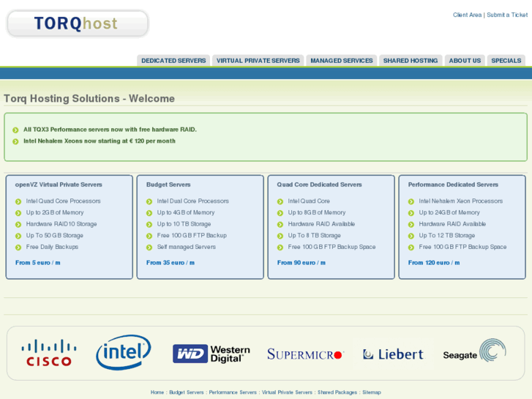
Task: Click the Supermicro logo
Action: coord(305,354)
